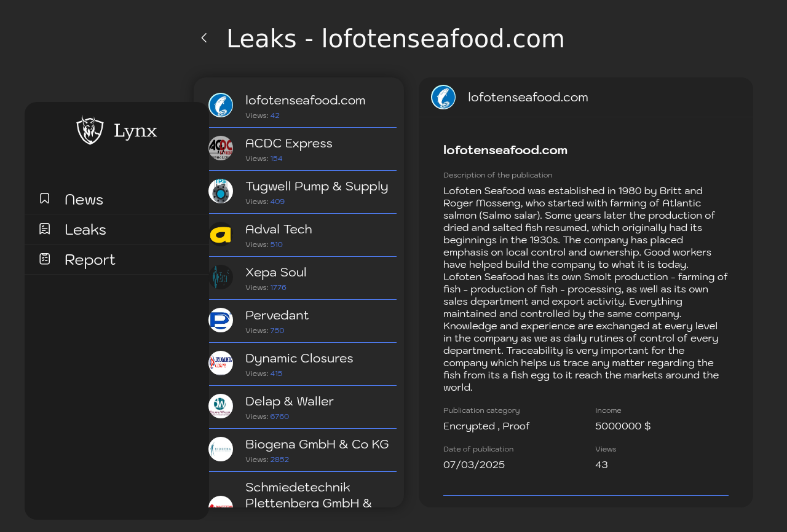Click the 'Views: 750' count
787x532 pixels.
tap(265, 331)
